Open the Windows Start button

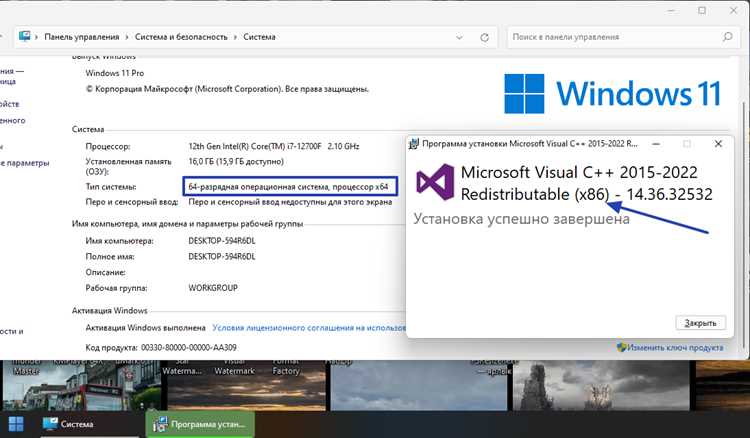coord(16,424)
